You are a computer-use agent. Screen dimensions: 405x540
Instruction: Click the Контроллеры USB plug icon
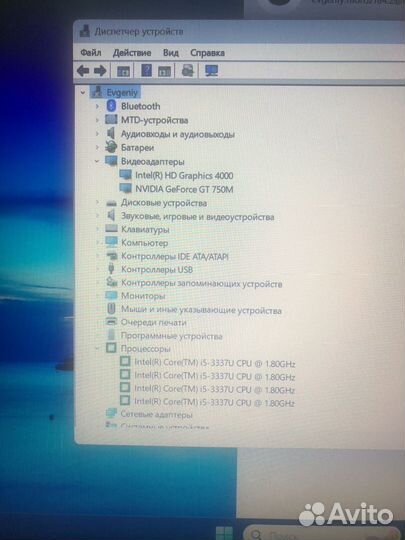click(111, 269)
